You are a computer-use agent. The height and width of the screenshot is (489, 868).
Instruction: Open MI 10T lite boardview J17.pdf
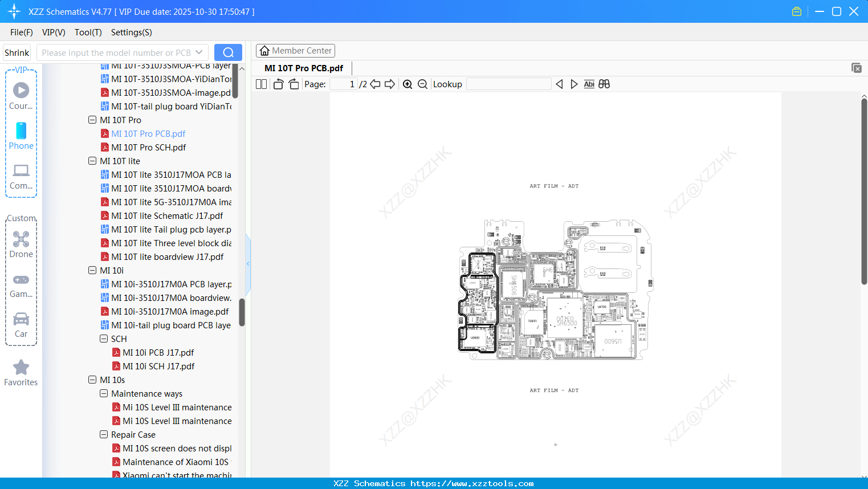[x=167, y=256]
